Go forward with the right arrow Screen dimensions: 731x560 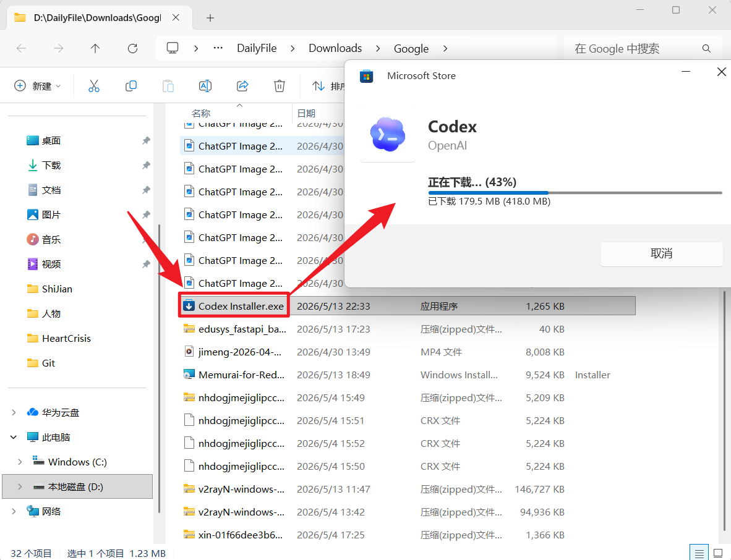pyautogui.click(x=58, y=48)
